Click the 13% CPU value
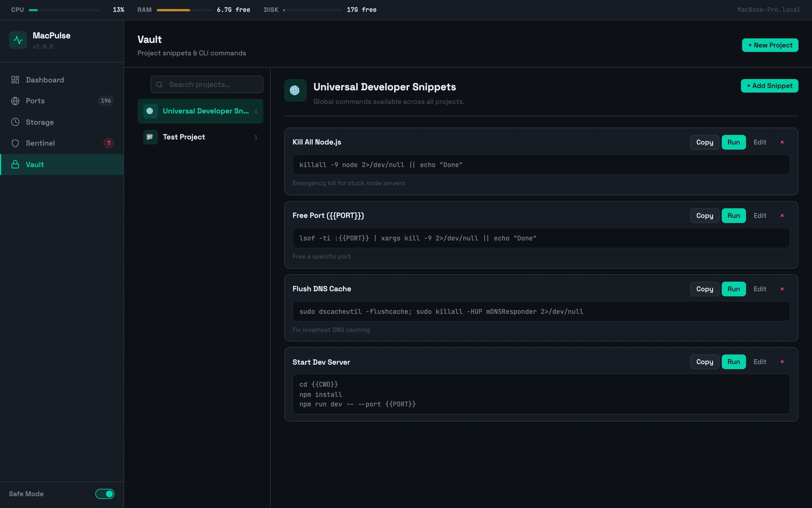Screen dimensions: 812x508 (x=118, y=10)
